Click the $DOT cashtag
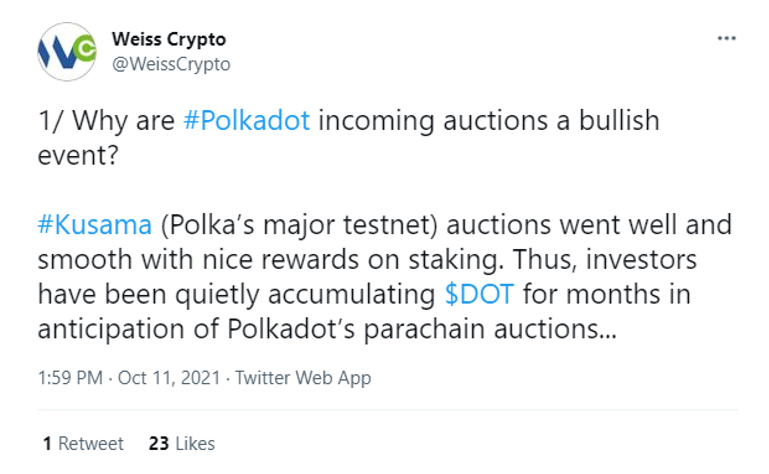The width and height of the screenshot is (769, 474). (479, 294)
